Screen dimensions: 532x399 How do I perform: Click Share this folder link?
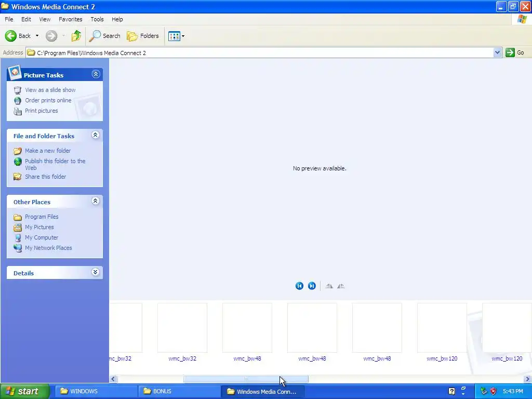tap(46, 177)
